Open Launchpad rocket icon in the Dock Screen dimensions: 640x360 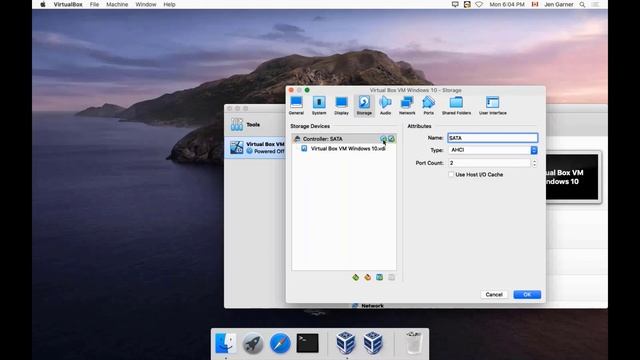click(x=253, y=343)
